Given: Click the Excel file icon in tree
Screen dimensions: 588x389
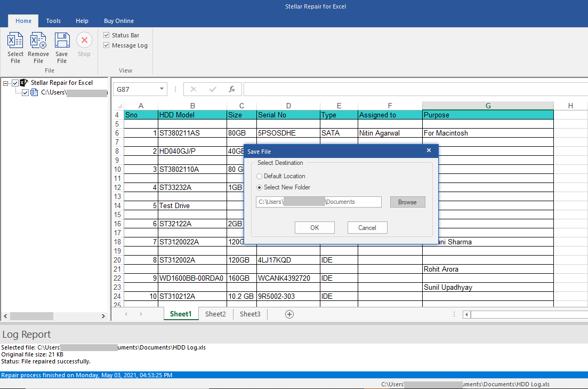Looking at the screenshot, I should pos(34,92).
